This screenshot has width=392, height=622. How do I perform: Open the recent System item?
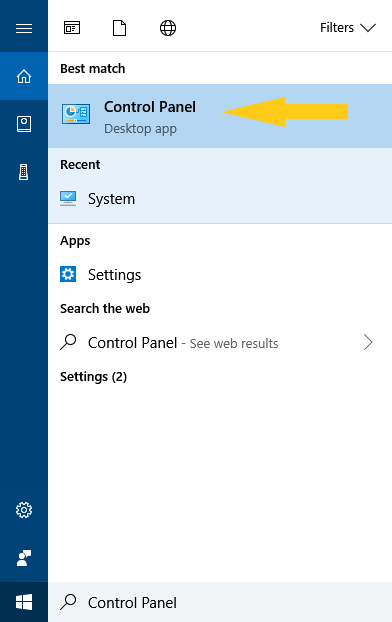pos(220,199)
